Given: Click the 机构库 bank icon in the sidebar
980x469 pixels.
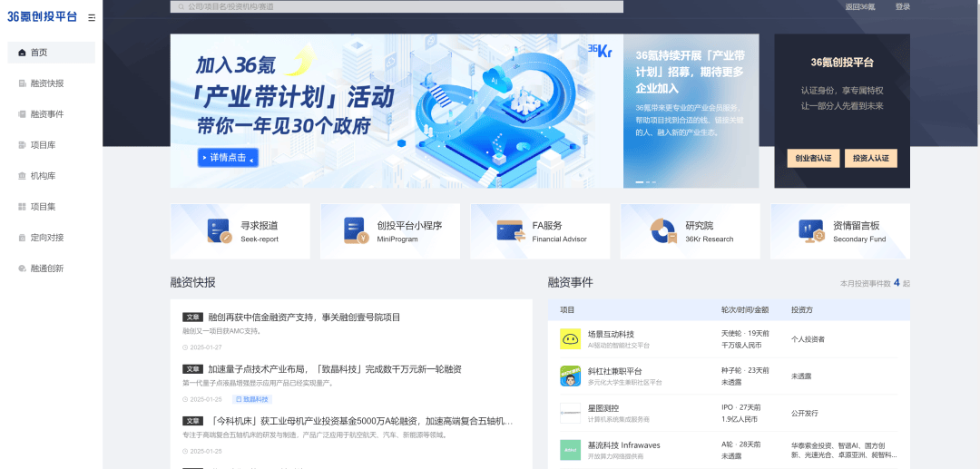Looking at the screenshot, I should (x=23, y=175).
